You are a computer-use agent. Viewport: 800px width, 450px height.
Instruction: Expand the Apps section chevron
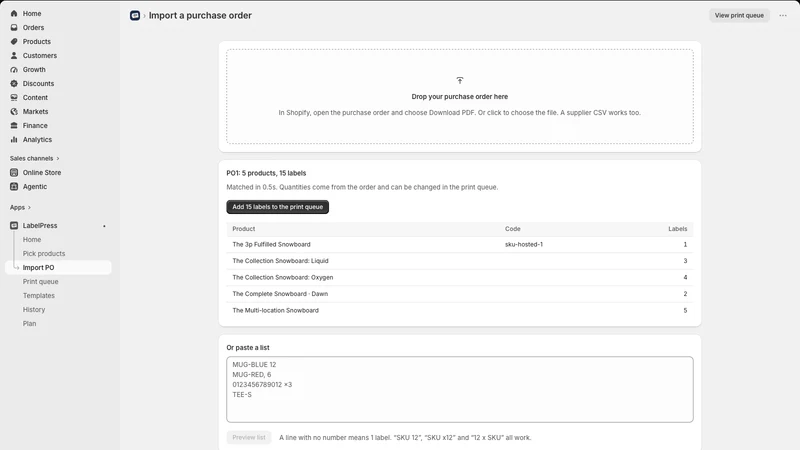pos(29,208)
